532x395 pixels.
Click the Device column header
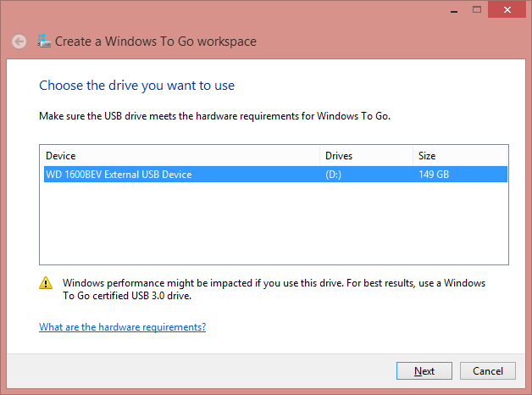180,156
